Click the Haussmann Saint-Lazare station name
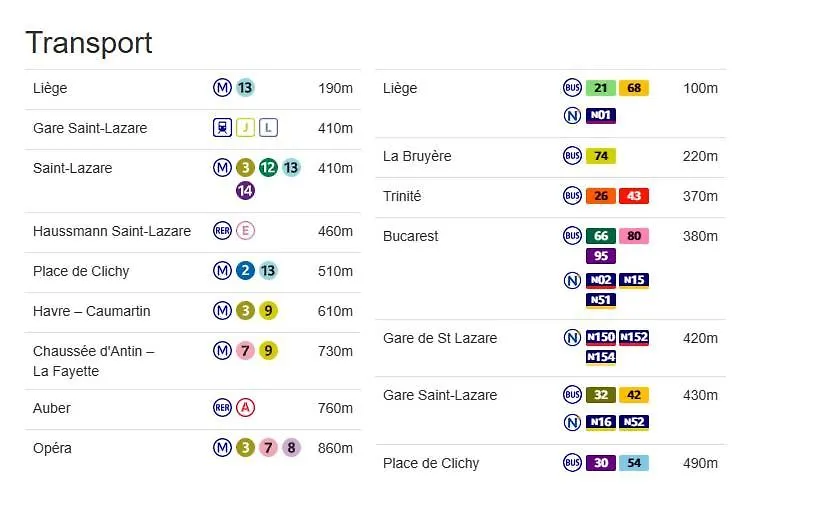 coord(112,231)
